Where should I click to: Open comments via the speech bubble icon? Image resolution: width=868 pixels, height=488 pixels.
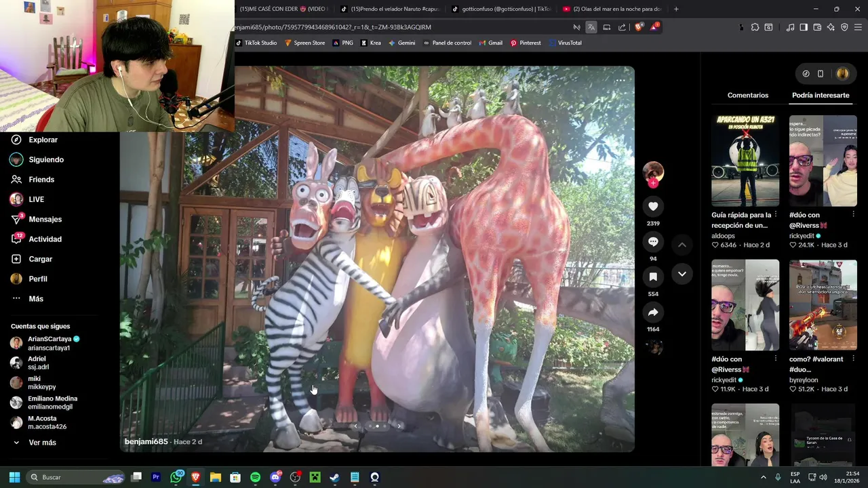[653, 241]
